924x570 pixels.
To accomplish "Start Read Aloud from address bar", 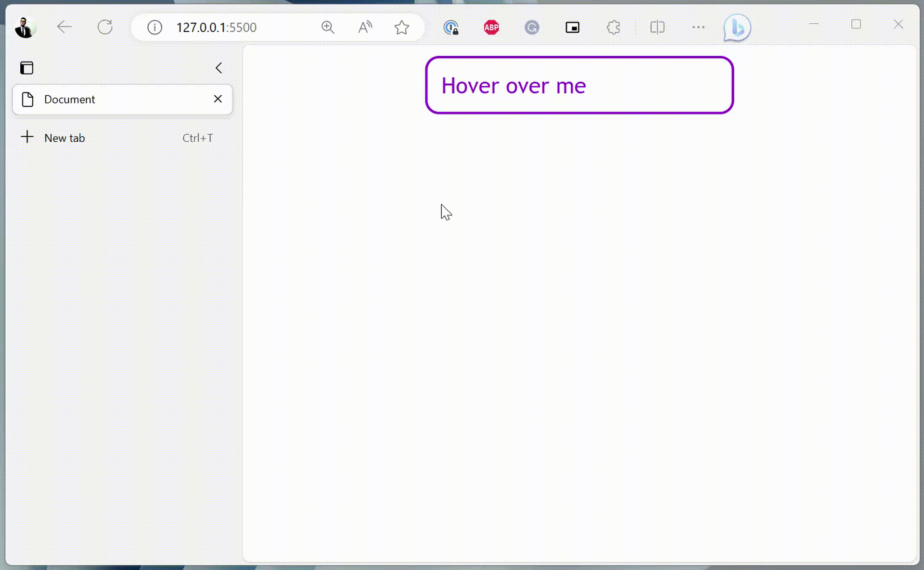I will (365, 27).
